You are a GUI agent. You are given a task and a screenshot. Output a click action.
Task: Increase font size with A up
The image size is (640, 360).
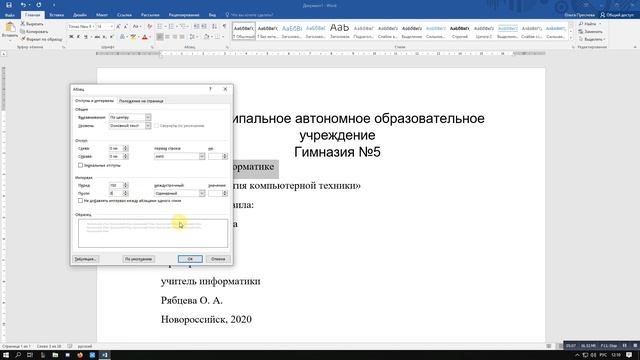click(118, 27)
